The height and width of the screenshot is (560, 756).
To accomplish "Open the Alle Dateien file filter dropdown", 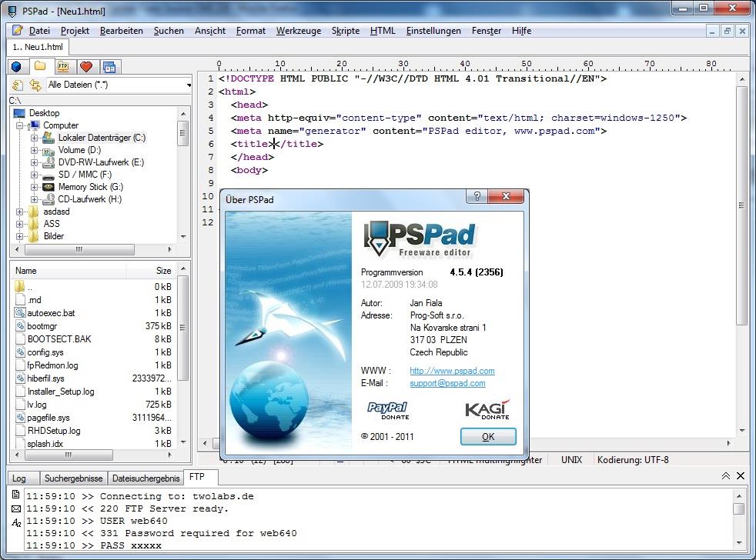I will point(189,85).
